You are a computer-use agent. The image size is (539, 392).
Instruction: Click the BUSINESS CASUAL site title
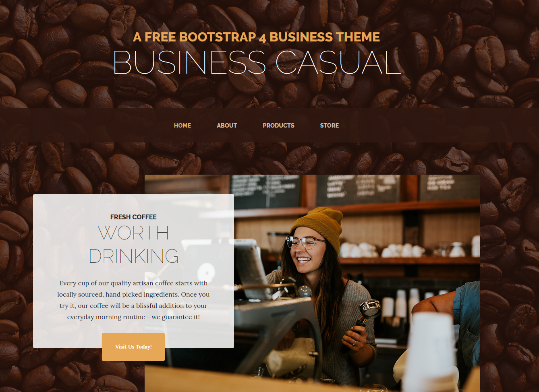pos(257,63)
